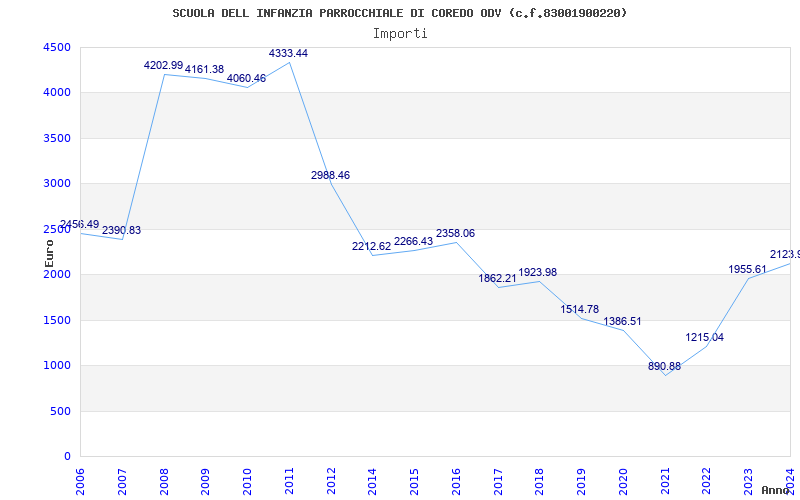800x500 pixels.
Task: Click the 4202.99 value label
Action: 163,65
